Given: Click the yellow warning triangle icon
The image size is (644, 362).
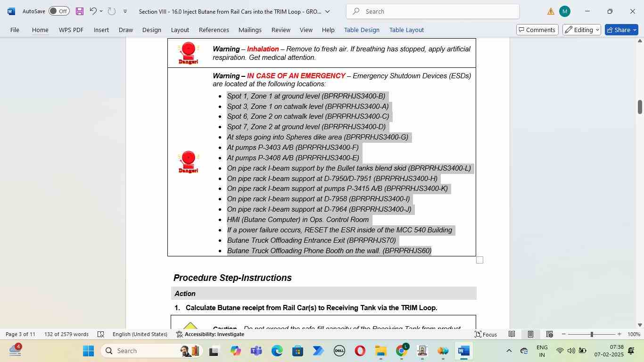Looking at the screenshot, I should tap(551, 11).
